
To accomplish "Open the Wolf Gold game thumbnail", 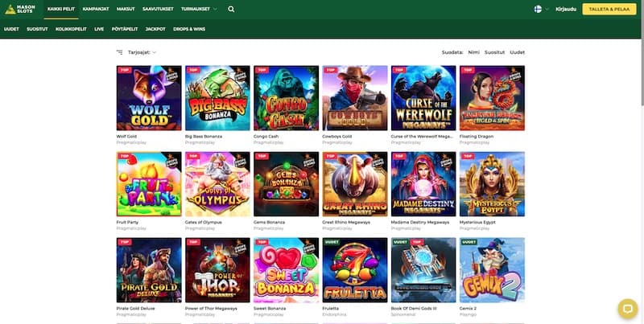I will coord(149,98).
